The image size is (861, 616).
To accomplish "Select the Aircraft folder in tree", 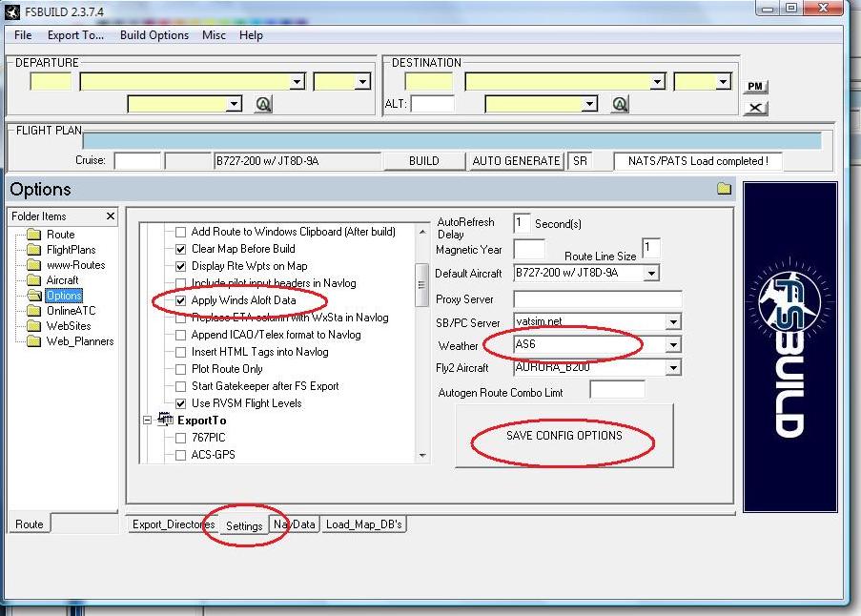I will pos(62,280).
